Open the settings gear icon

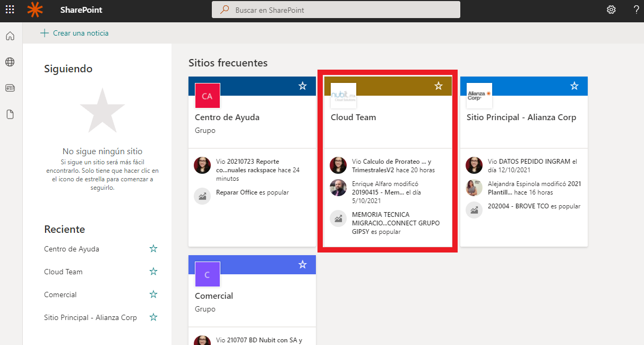(x=611, y=10)
